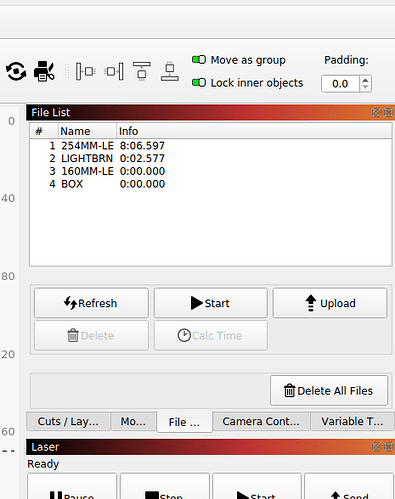Open the Variable Text tab
395x499 pixels.
352,421
